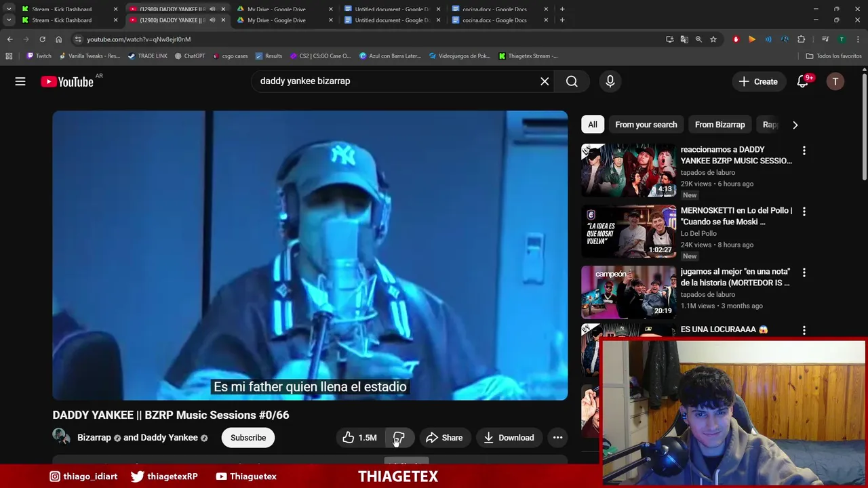Open the 'reaccionamos a DADDY YANKEE' thumbnail
This screenshot has width=868, height=488.
[629, 170]
